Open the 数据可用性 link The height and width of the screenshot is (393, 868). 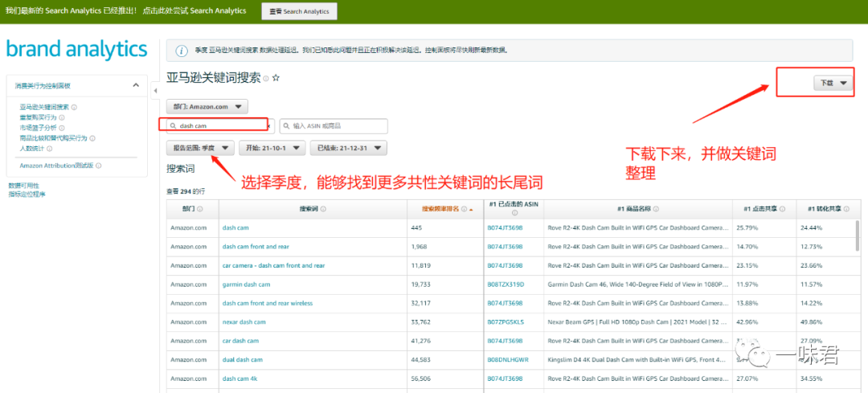tap(23, 186)
